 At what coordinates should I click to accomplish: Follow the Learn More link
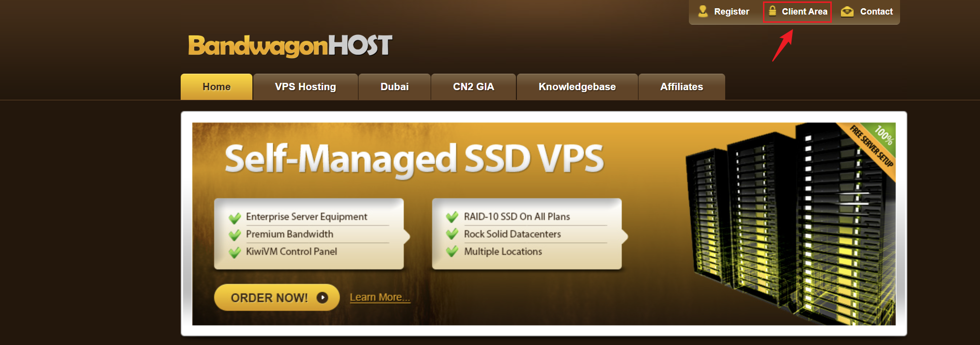(380, 297)
